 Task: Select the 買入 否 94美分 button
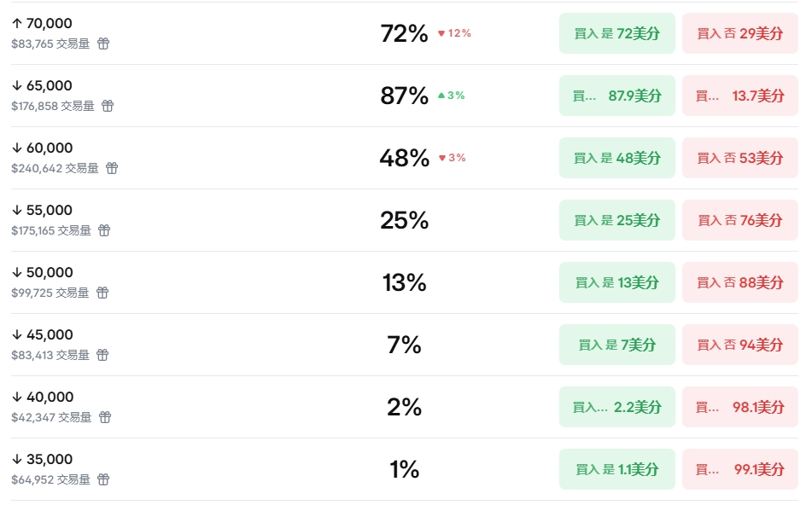739,345
